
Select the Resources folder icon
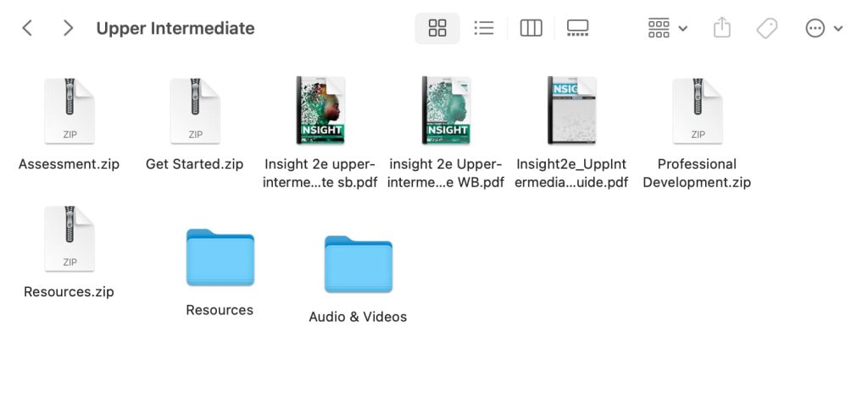pos(220,257)
